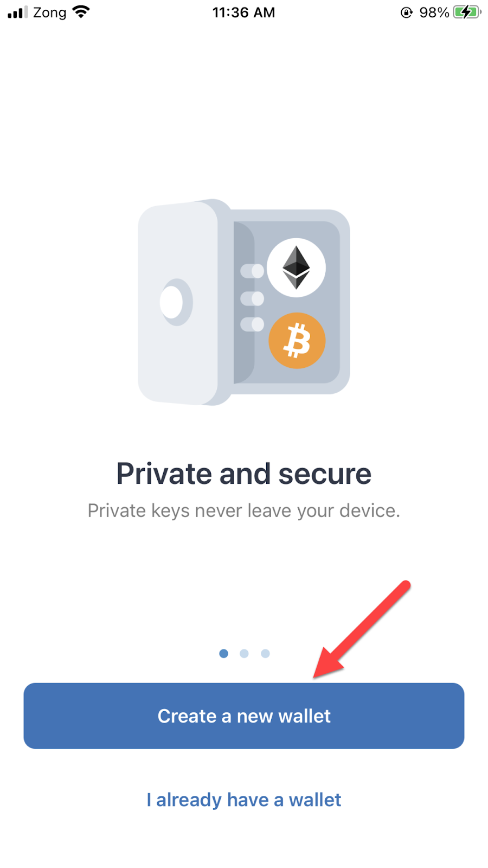Select the third page indicator dot

265,653
